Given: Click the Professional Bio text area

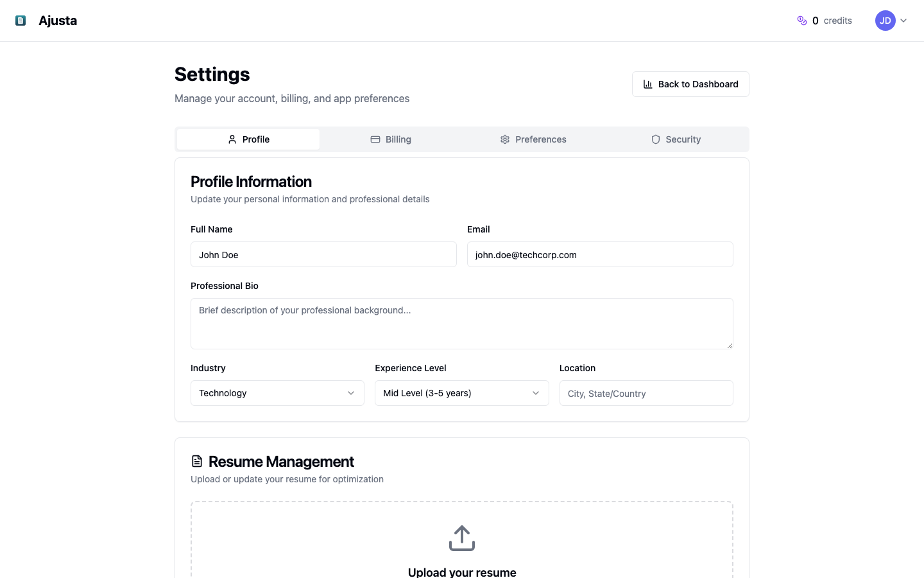Looking at the screenshot, I should pyautogui.click(x=461, y=323).
